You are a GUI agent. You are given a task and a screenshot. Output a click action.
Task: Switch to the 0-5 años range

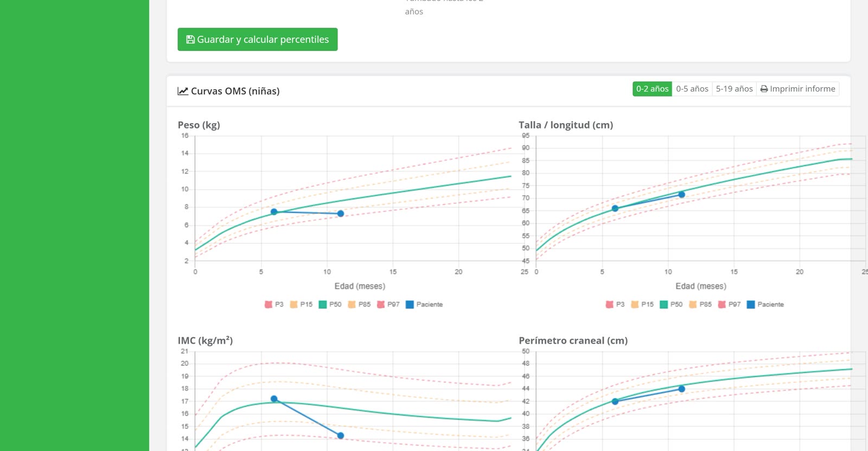tap(692, 89)
